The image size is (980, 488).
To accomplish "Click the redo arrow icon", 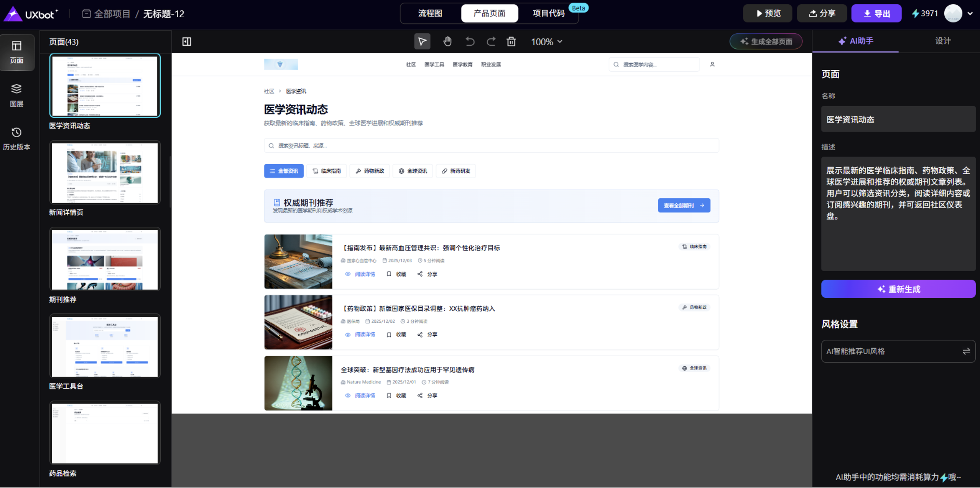I will coord(491,41).
